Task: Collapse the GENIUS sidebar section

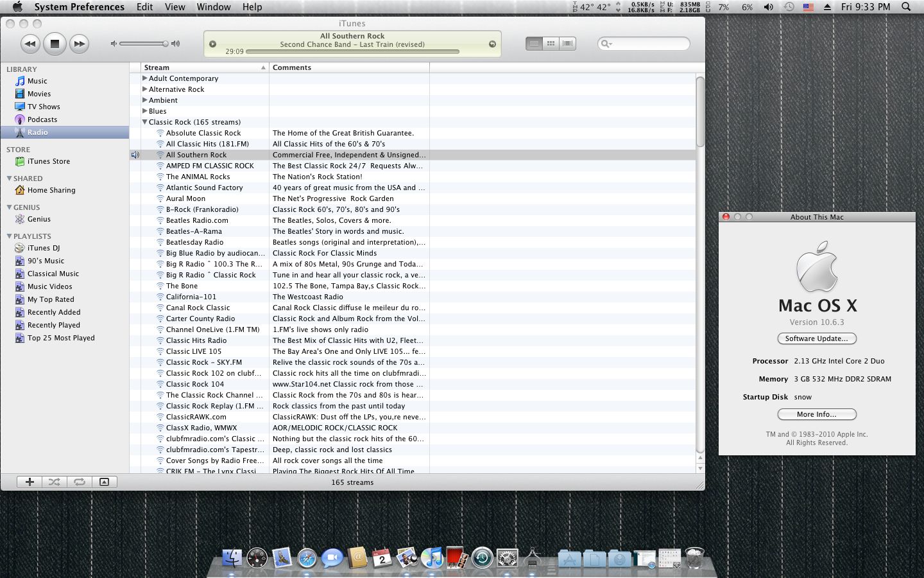Action: 9,207
